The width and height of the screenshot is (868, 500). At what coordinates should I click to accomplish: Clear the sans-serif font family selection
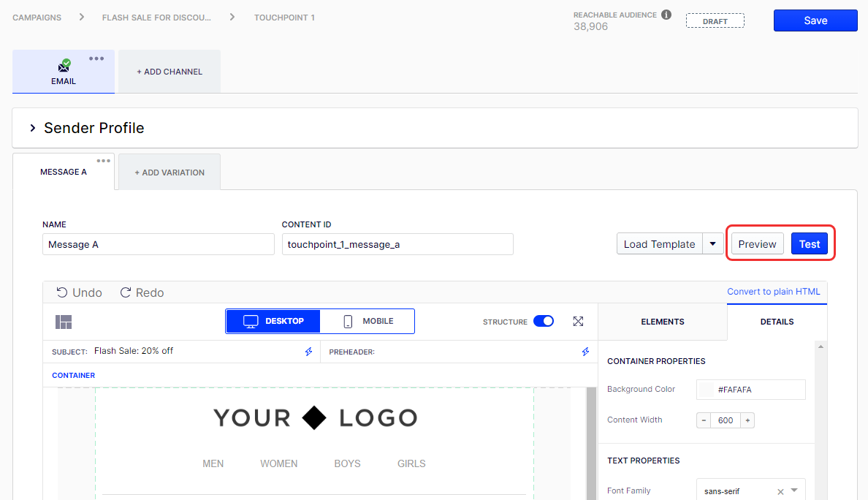780,492
